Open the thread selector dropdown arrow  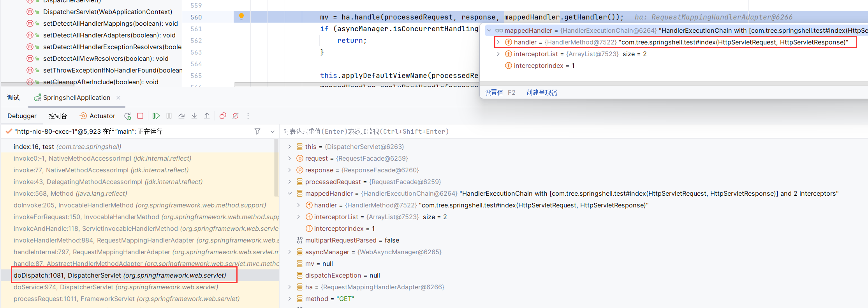click(x=272, y=132)
